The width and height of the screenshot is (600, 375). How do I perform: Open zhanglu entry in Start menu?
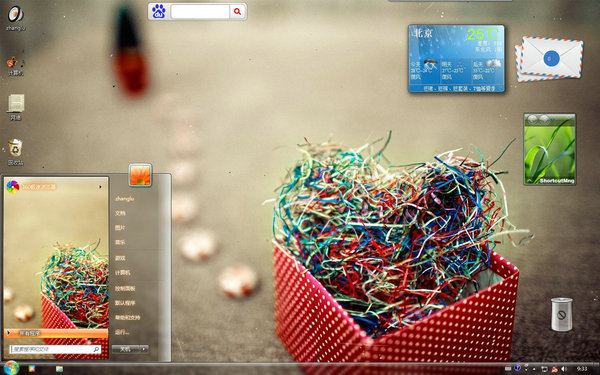(x=124, y=199)
